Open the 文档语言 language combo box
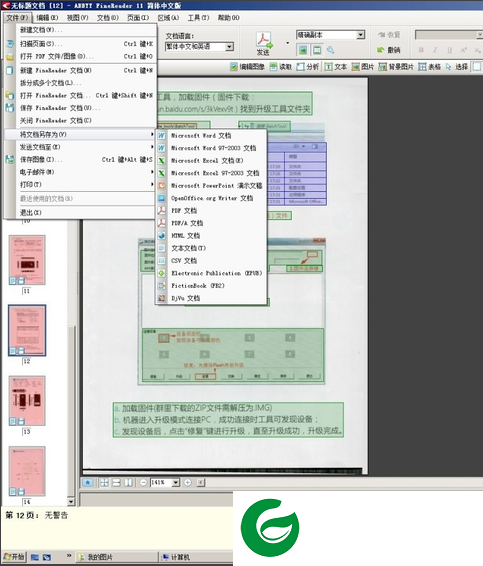The image size is (483, 566). point(199,47)
